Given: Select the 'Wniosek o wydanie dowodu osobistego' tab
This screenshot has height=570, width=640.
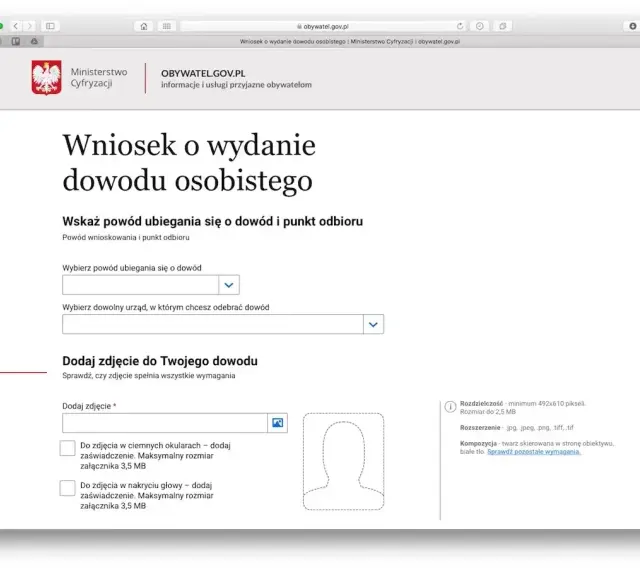Looking at the screenshot, I should (350, 42).
